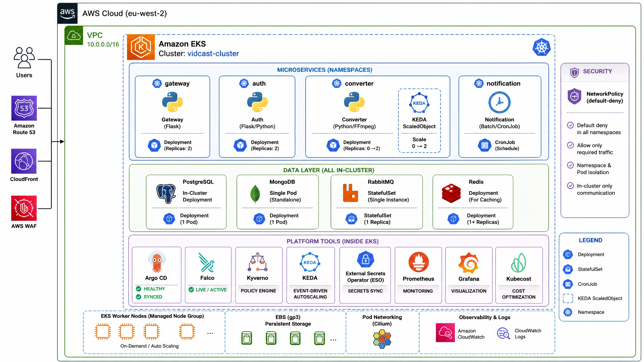The image size is (644, 362).
Task: Select the Amazon CloudWatch pink icon
Action: click(445, 333)
